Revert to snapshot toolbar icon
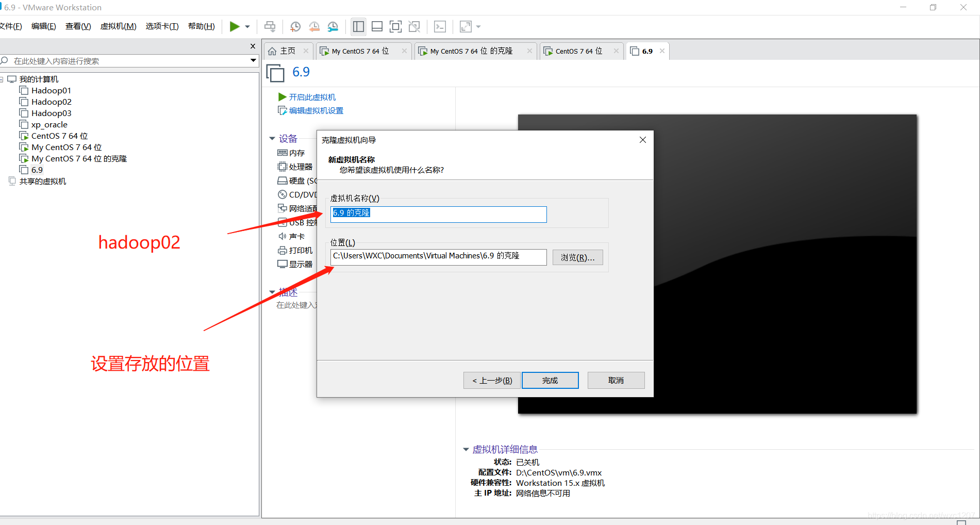This screenshot has width=980, height=525. (x=314, y=26)
